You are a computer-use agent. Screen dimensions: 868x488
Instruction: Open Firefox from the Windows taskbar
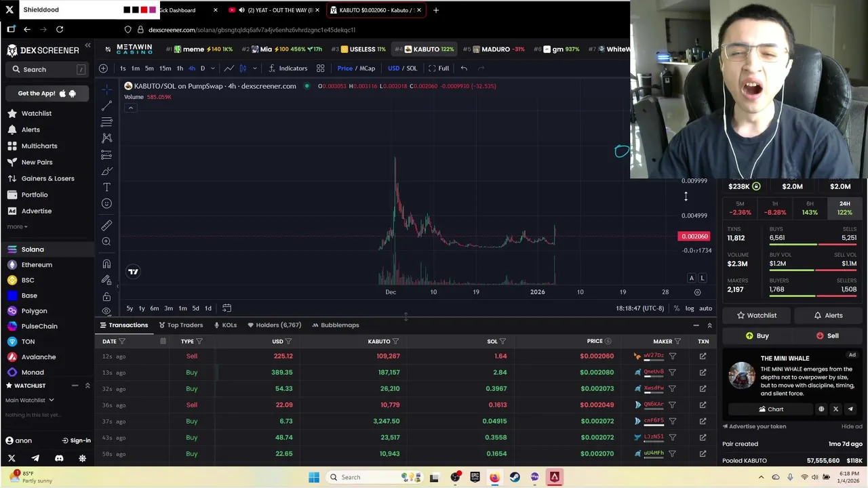[x=494, y=477]
